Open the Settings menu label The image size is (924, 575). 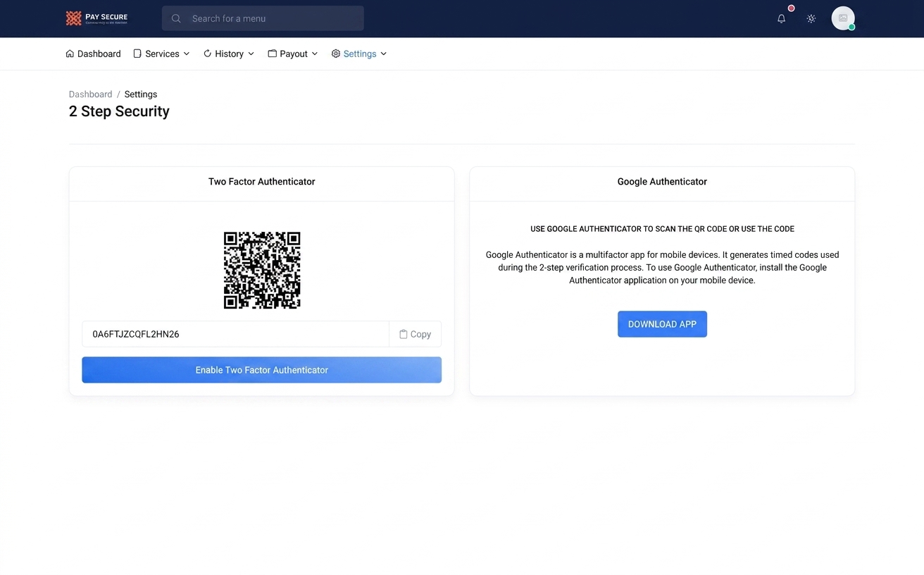[x=360, y=54]
